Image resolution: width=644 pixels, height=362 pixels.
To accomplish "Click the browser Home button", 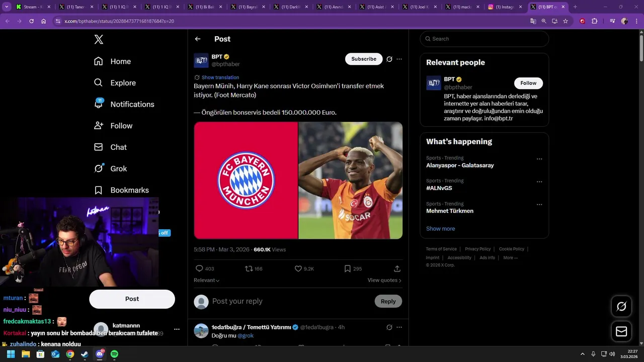I will (44, 21).
